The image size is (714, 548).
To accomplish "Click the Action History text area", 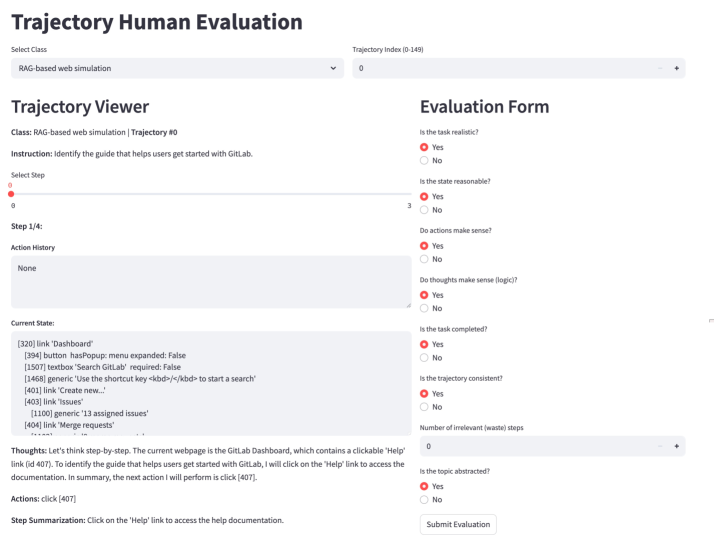I will (210, 281).
